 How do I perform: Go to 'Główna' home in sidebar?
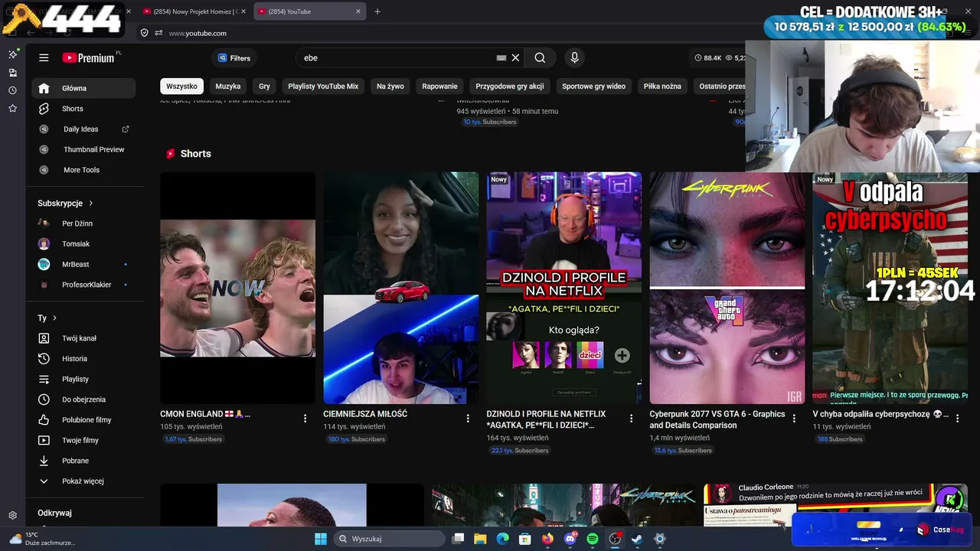click(x=83, y=88)
